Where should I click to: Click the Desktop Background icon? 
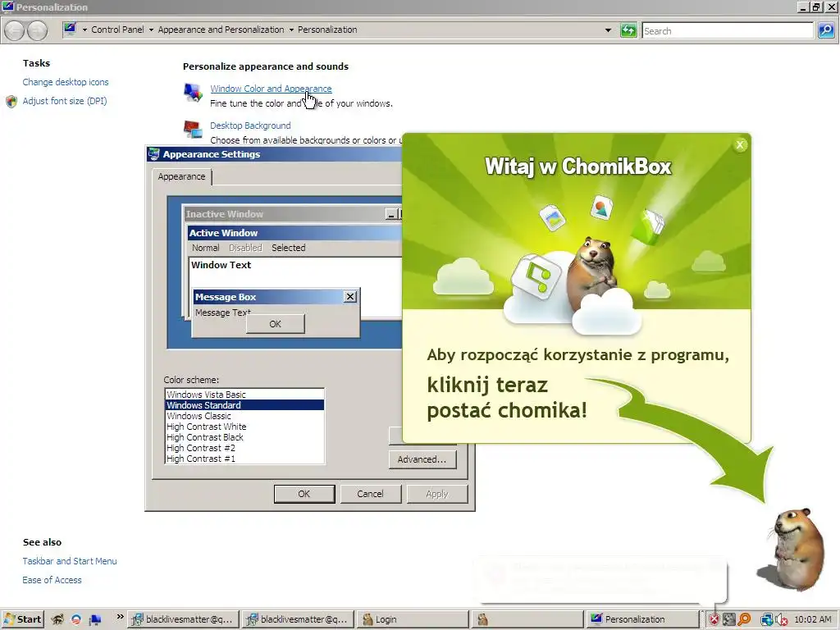pos(193,129)
